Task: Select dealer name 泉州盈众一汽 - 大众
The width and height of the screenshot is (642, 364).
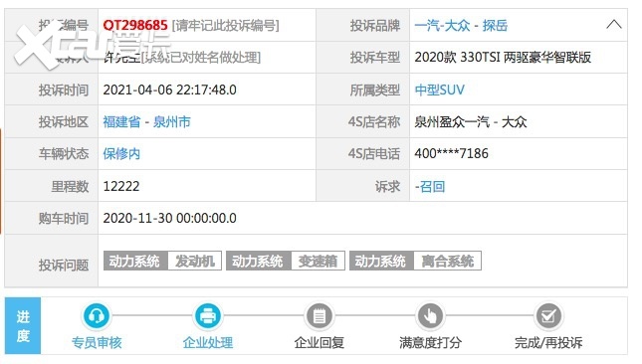Action: pyautogui.click(x=471, y=122)
